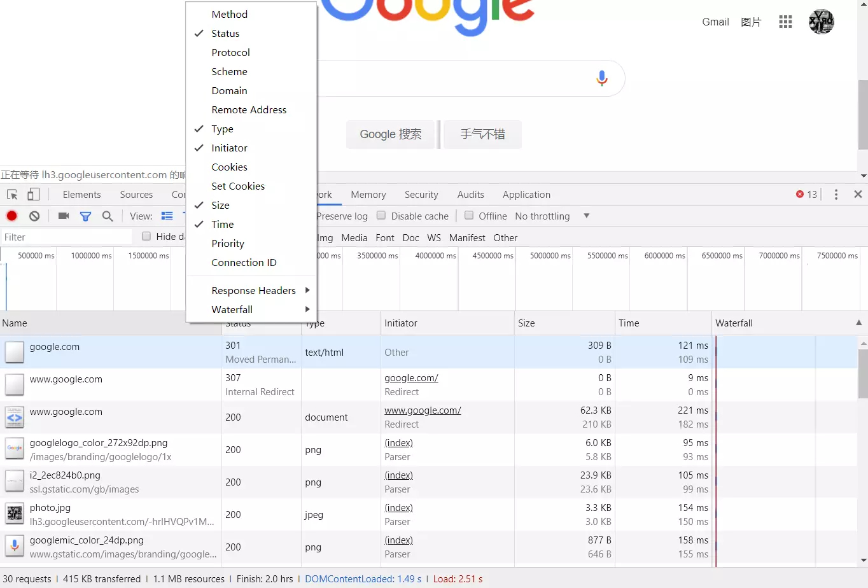Viewport: 868px width, 588px height.
Task: Open network search with the magnifier icon
Action: click(108, 216)
